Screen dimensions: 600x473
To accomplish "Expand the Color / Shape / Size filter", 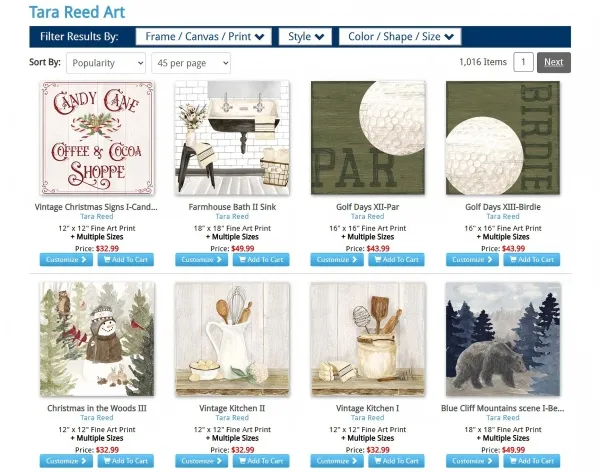I will (x=400, y=37).
